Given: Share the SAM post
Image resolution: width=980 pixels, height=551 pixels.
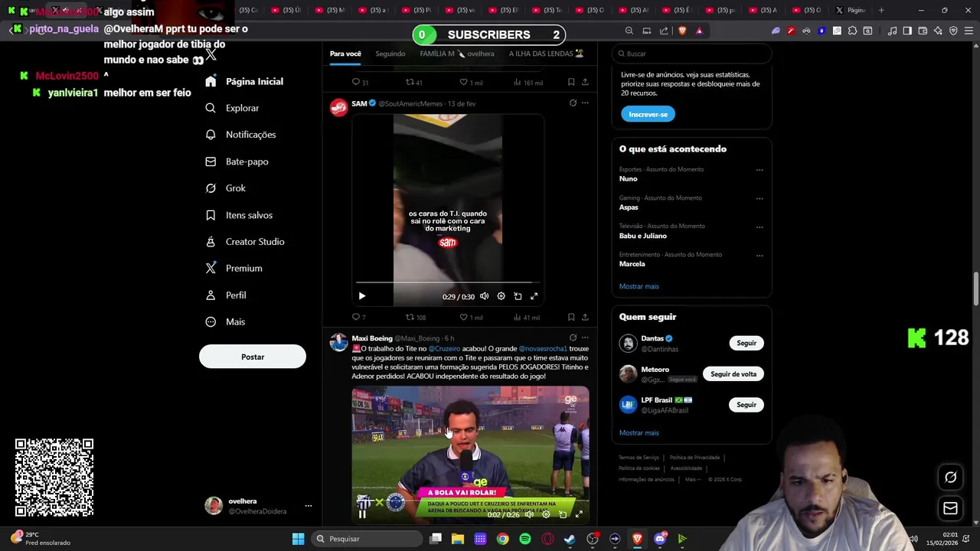Looking at the screenshot, I should pyautogui.click(x=585, y=317).
